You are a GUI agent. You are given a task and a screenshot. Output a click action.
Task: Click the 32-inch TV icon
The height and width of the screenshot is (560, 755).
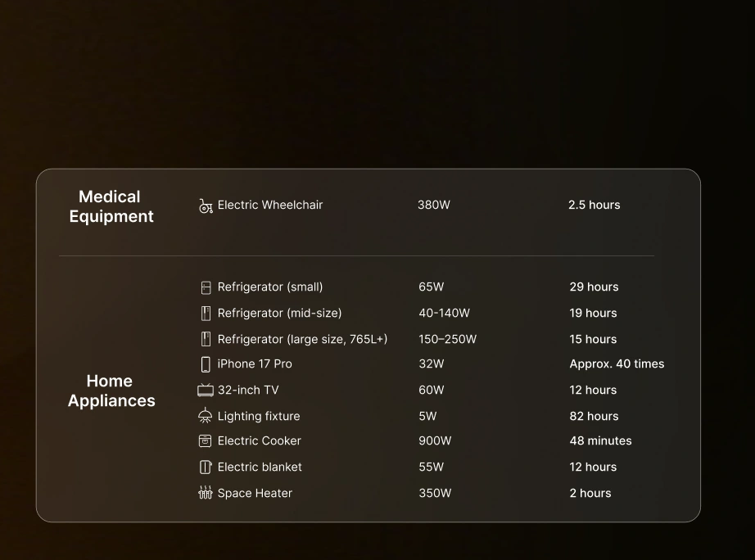[x=206, y=390]
